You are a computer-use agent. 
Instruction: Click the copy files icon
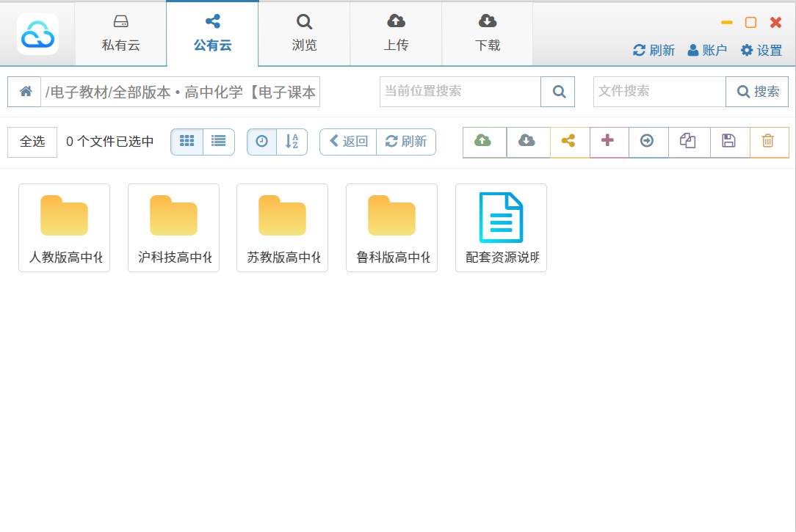[688, 142]
